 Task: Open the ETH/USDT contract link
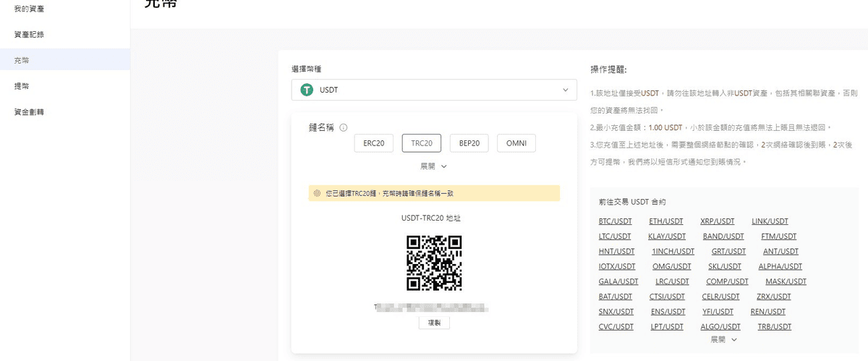pyautogui.click(x=665, y=221)
